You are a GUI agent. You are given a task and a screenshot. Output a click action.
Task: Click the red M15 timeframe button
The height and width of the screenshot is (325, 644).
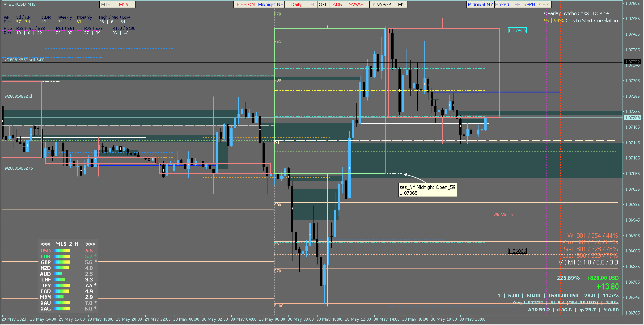coord(123,4)
